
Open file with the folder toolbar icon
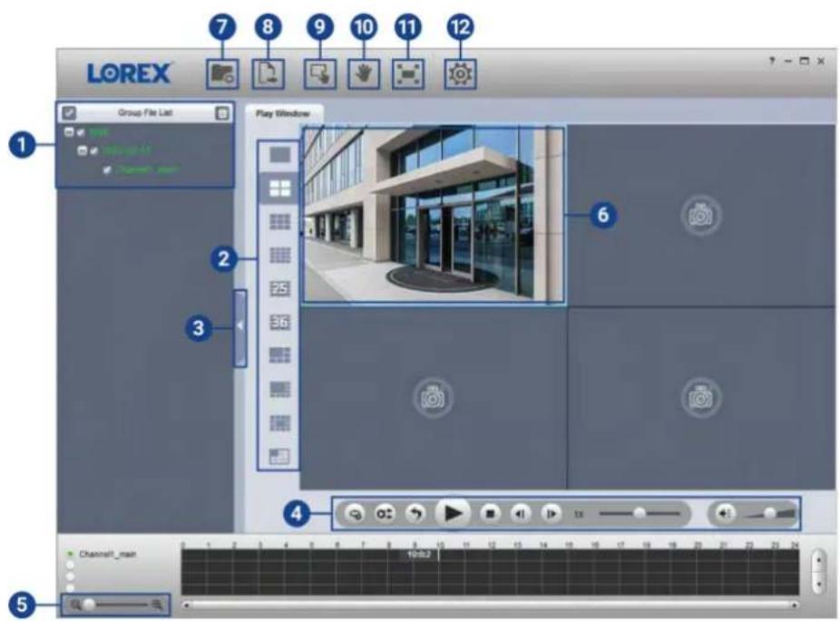tap(222, 73)
